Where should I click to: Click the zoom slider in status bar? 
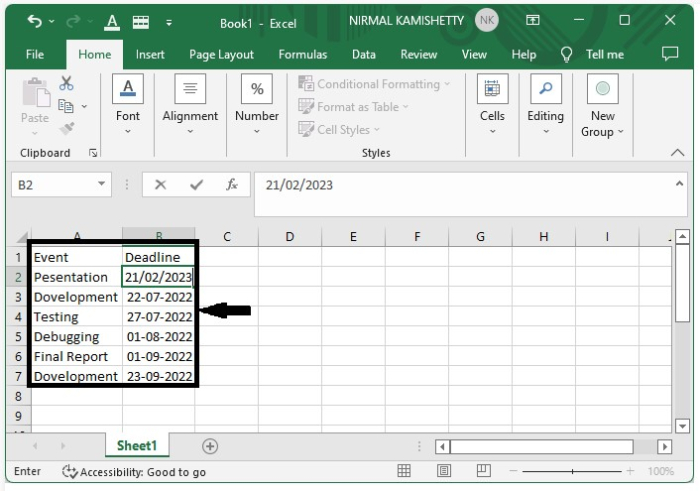(x=573, y=471)
